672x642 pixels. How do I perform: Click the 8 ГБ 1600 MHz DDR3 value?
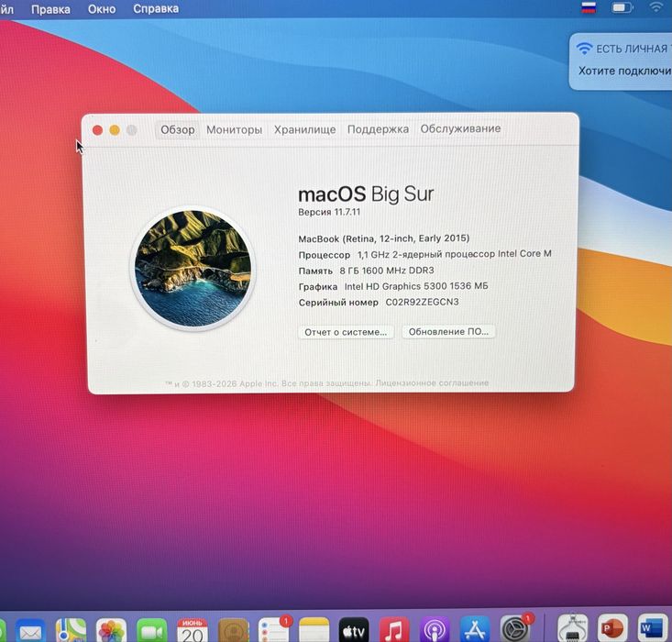387,271
